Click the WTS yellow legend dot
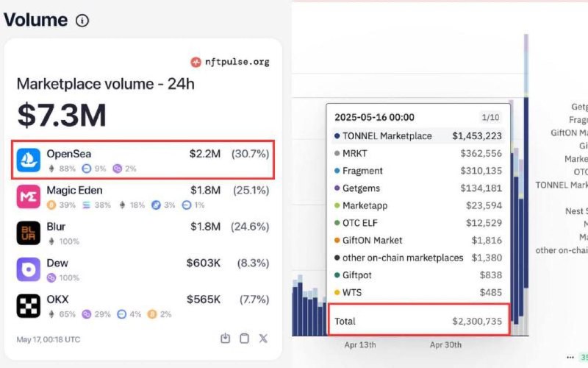 337,292
